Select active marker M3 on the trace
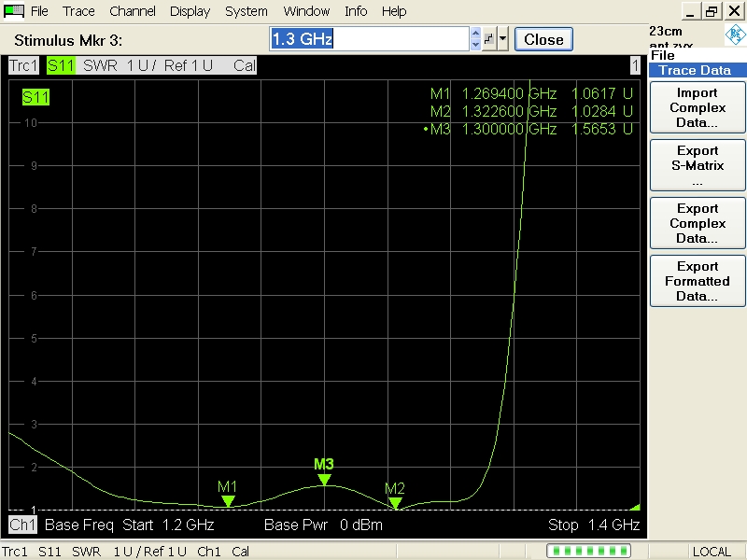 click(x=324, y=479)
